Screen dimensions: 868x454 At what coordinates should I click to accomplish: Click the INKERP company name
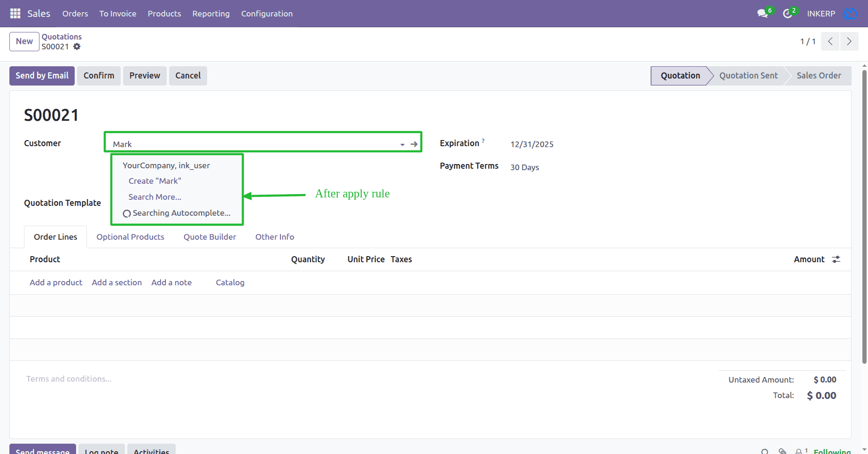(821, 14)
